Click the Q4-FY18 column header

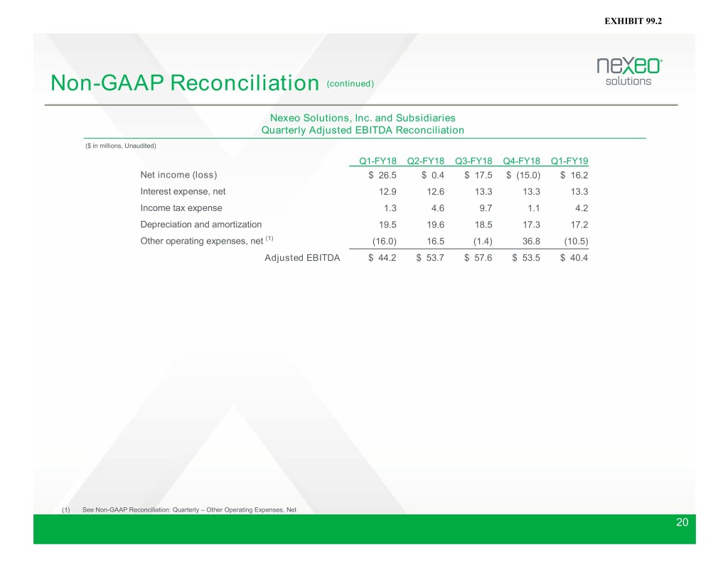pos(521,161)
